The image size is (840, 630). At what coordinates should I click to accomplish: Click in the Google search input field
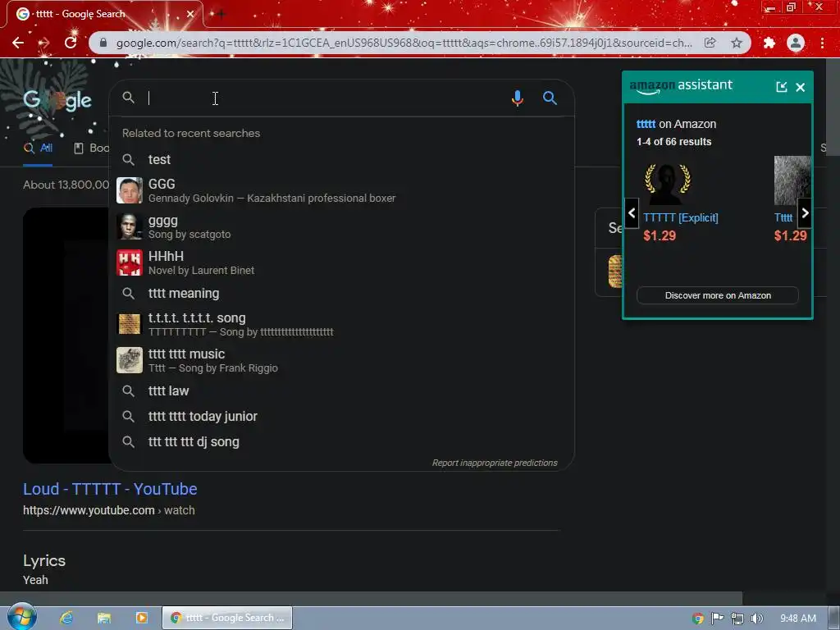326,98
